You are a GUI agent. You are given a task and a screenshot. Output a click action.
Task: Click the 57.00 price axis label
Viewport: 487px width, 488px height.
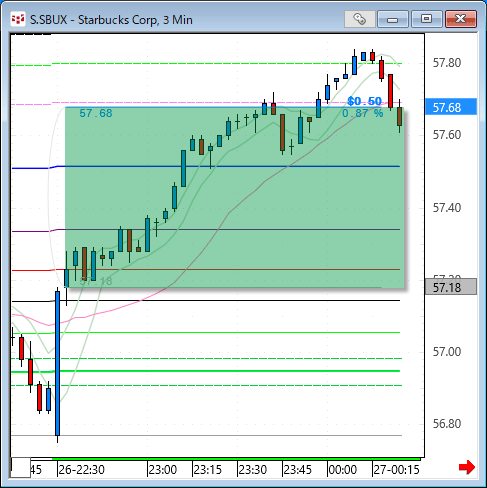[447, 352]
